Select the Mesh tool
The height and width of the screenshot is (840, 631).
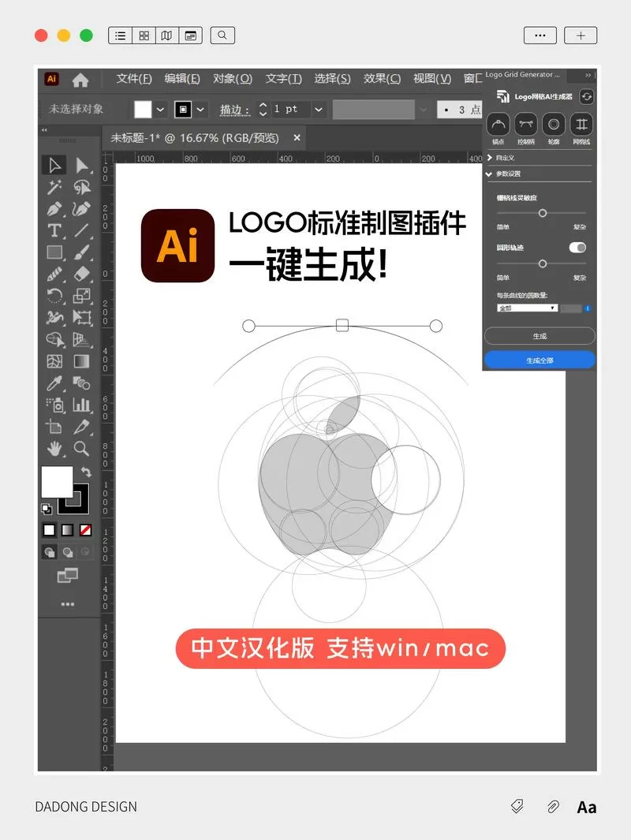pyautogui.click(x=54, y=361)
